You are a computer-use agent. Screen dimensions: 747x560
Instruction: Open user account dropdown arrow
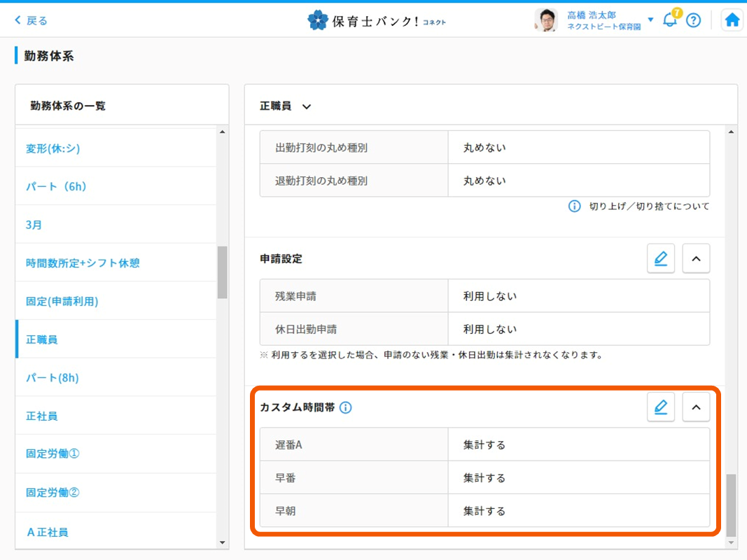[650, 20]
